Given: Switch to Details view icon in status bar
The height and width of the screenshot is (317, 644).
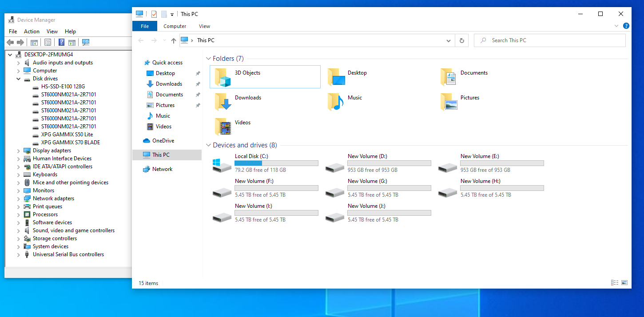Looking at the screenshot, I should [x=615, y=283].
